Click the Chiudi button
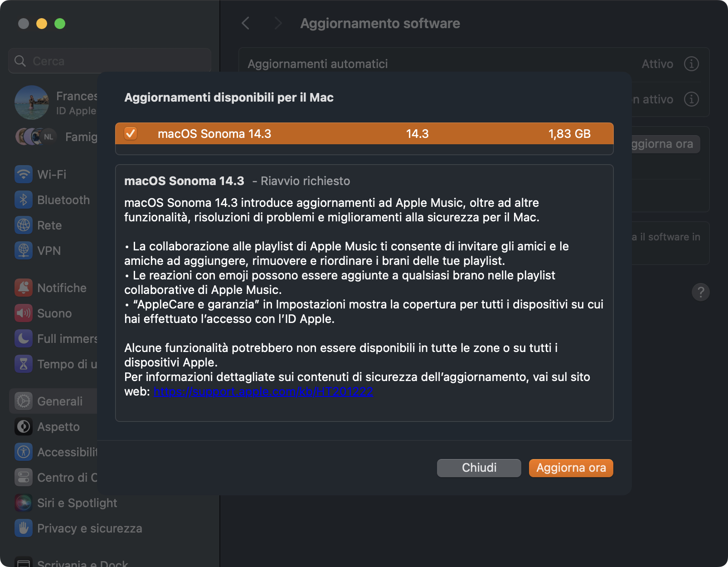This screenshot has width=728, height=567. pos(479,468)
